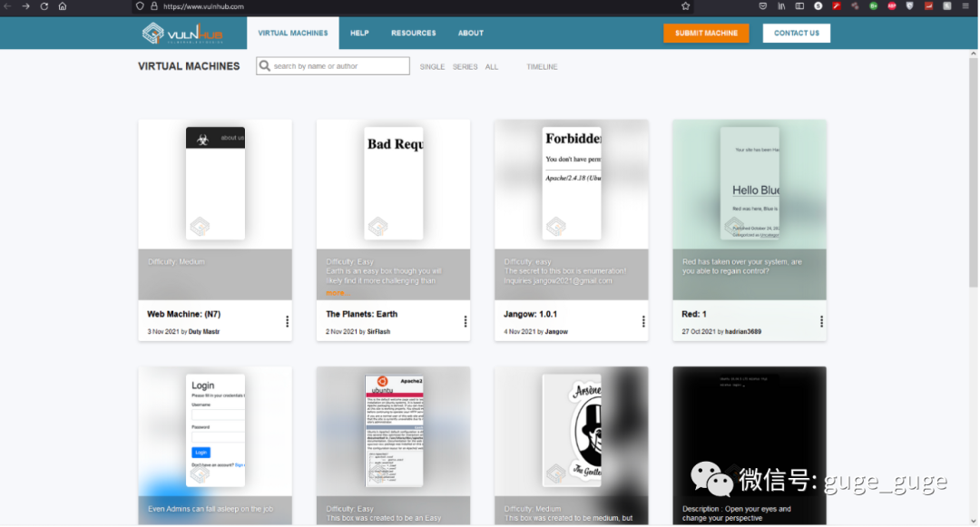Image resolution: width=980 pixels, height=527 pixels.
Task: Click the Contact Us button
Action: [x=797, y=33]
